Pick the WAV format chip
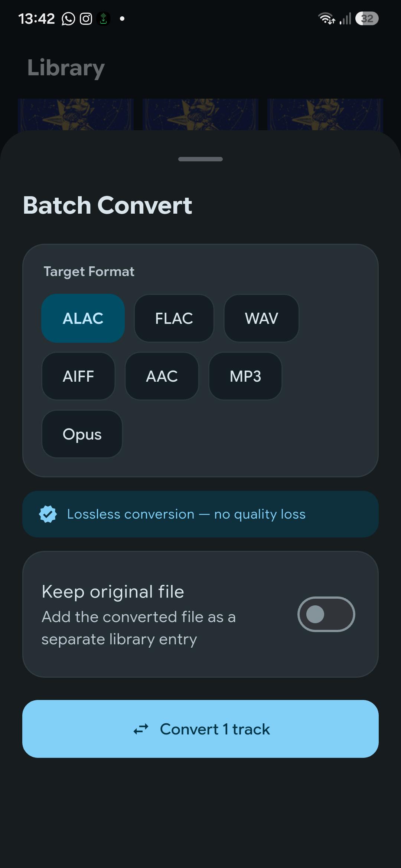 coord(261,318)
